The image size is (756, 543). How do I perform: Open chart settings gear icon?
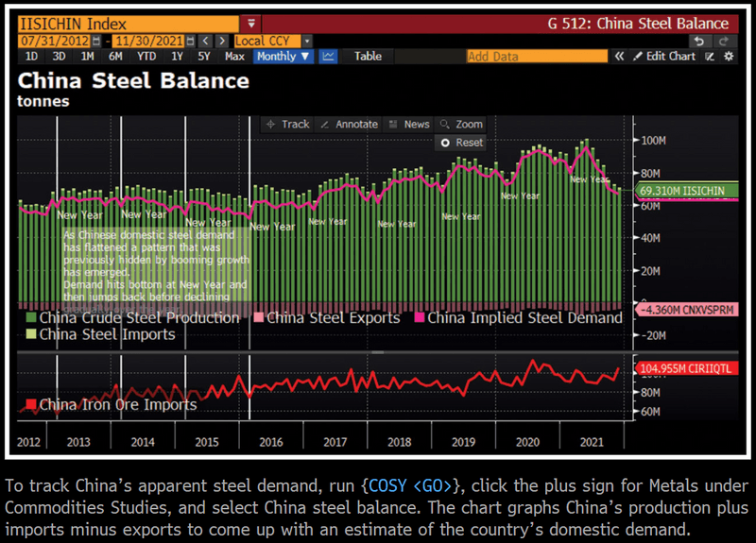[x=729, y=57]
